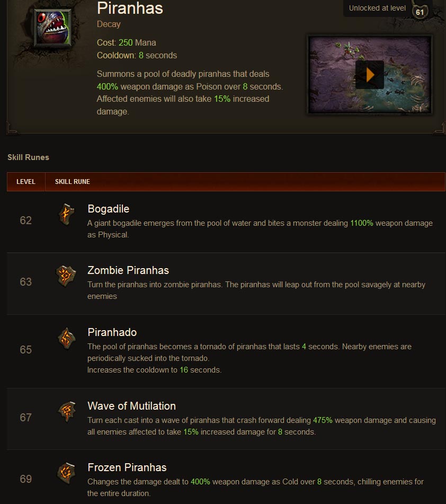
Task: Click the Skill Runes section heading
Action: click(28, 157)
